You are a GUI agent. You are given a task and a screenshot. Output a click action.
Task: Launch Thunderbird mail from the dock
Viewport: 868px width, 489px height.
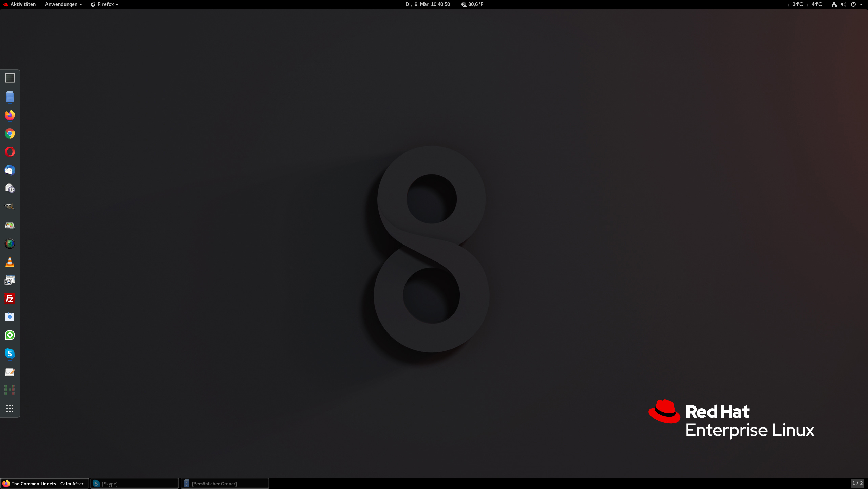pyautogui.click(x=10, y=170)
